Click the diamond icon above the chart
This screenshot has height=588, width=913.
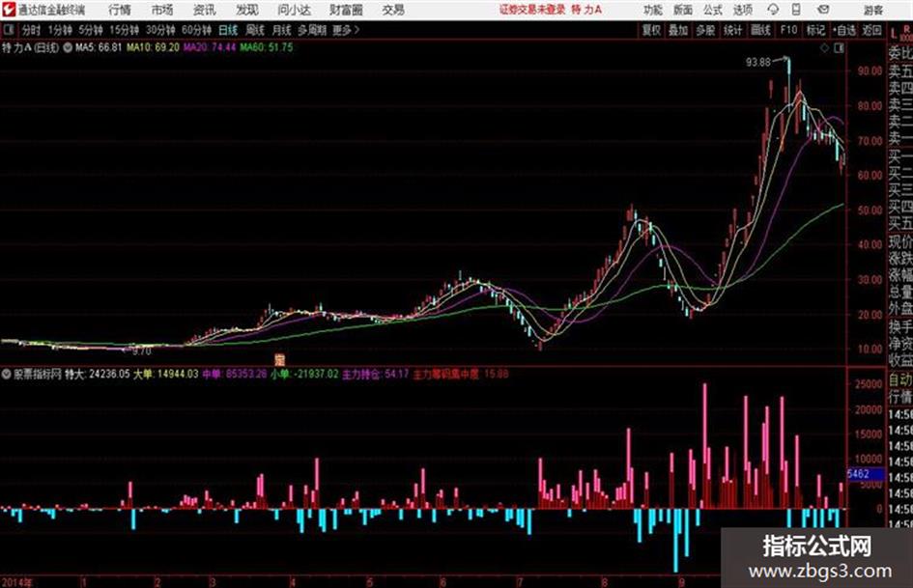(824, 48)
